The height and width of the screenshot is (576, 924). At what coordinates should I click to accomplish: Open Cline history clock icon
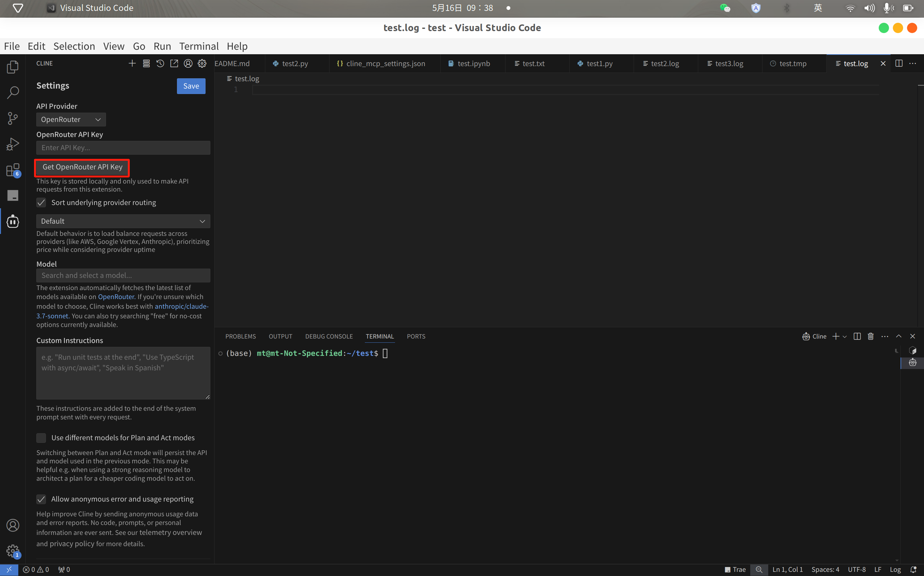pyautogui.click(x=160, y=63)
